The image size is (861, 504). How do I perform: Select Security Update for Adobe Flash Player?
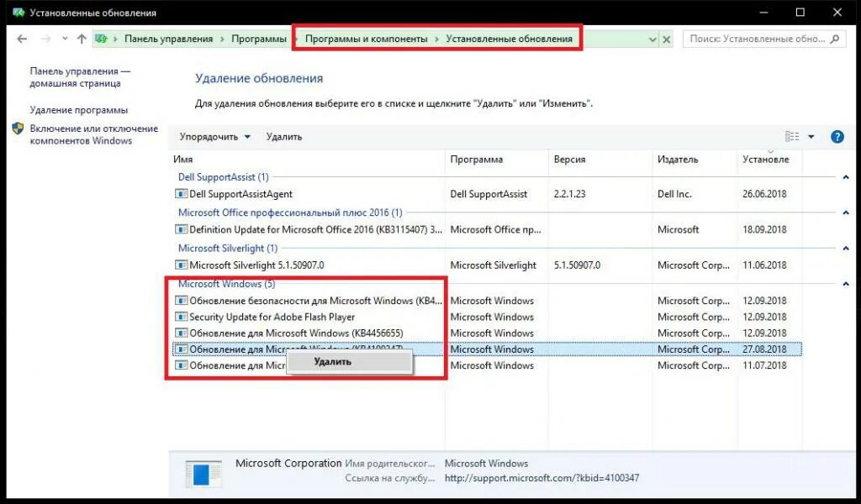point(272,317)
